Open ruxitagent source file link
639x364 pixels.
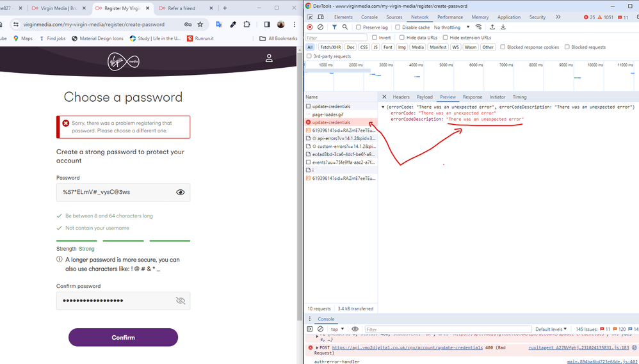[x=579, y=348]
